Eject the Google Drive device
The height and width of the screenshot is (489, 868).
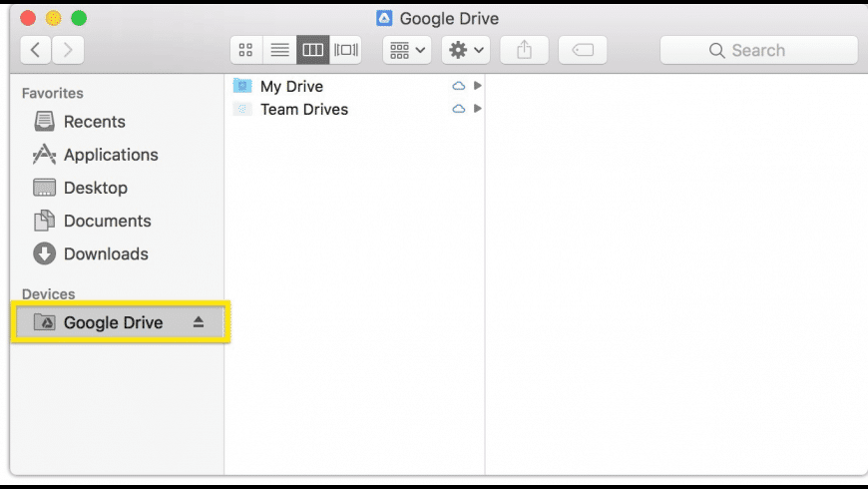(x=199, y=322)
